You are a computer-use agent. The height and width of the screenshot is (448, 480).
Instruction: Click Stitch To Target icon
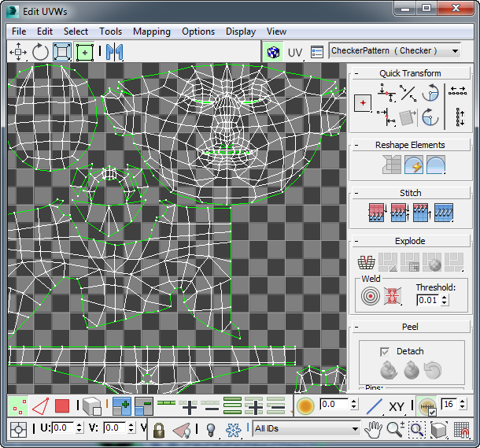tap(377, 213)
